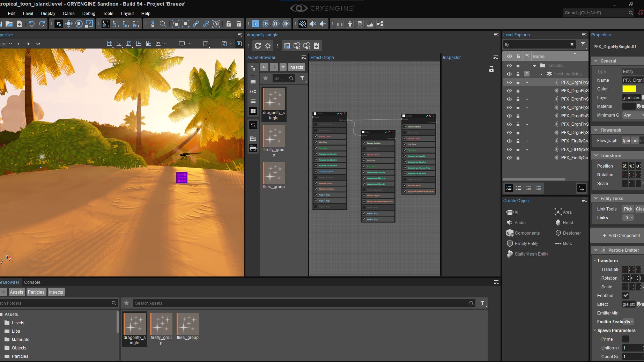Save the particle effect via floppy disk icon
Viewport: 644px width, 362px height.
coord(287,46)
